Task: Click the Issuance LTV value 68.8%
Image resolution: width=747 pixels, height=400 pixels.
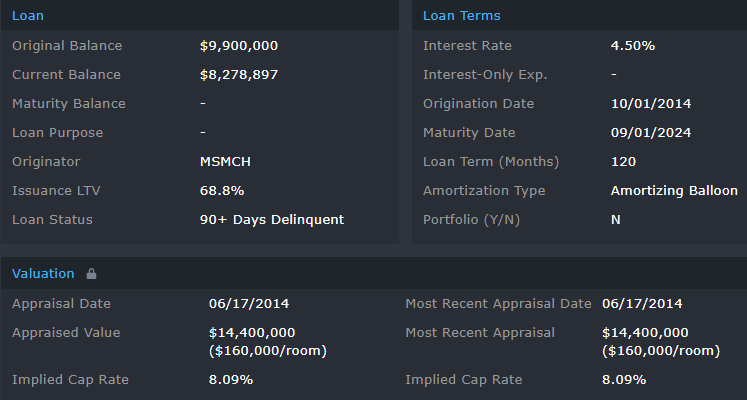Action: 222,190
